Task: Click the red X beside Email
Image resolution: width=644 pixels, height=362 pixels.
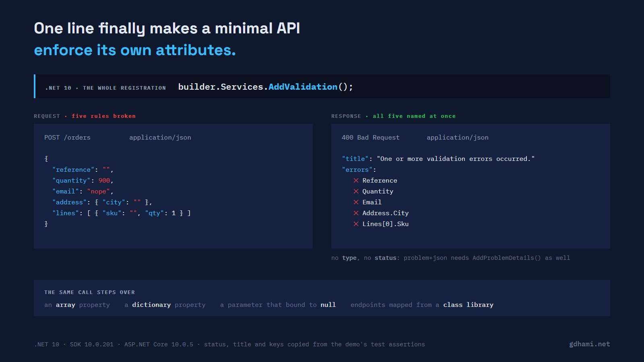Action: [x=356, y=202]
